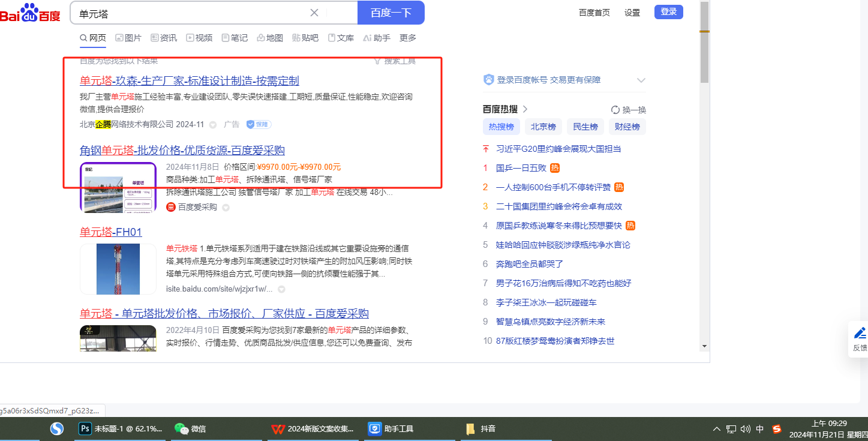The image size is (868, 441).
Task: Switch to the 图片 tab
Action: click(x=128, y=38)
